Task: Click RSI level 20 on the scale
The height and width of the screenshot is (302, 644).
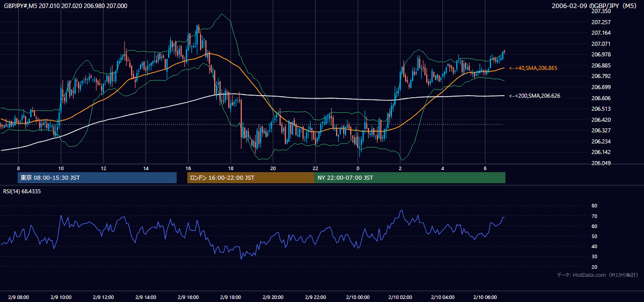Action: pyautogui.click(x=594, y=267)
